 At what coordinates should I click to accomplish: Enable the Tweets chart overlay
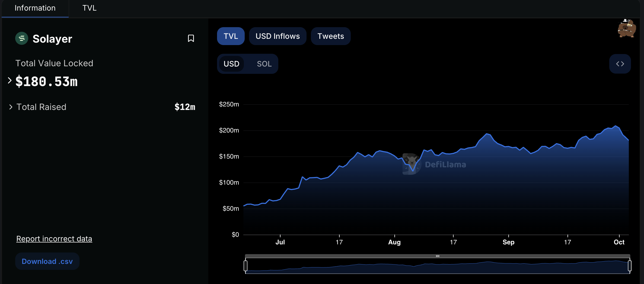point(330,36)
